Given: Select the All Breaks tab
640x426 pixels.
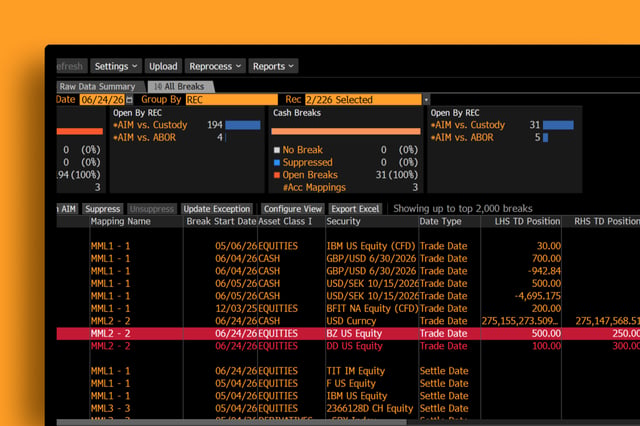Looking at the screenshot, I should tap(179, 87).
